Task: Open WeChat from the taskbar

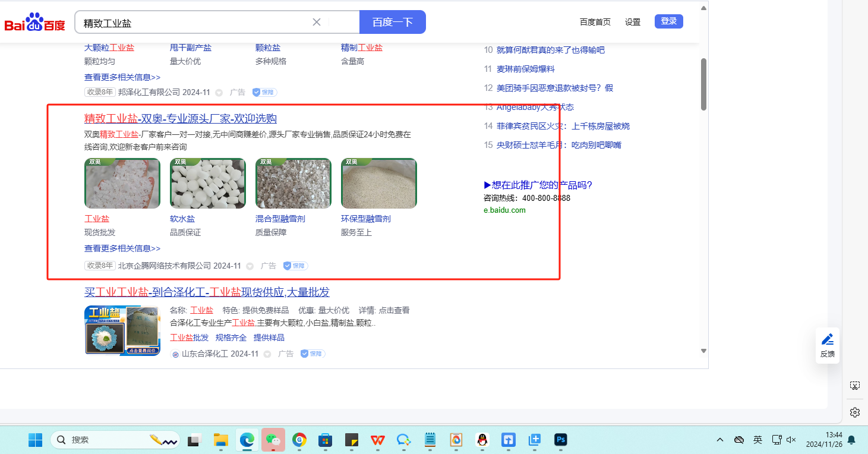Action: (x=273, y=440)
